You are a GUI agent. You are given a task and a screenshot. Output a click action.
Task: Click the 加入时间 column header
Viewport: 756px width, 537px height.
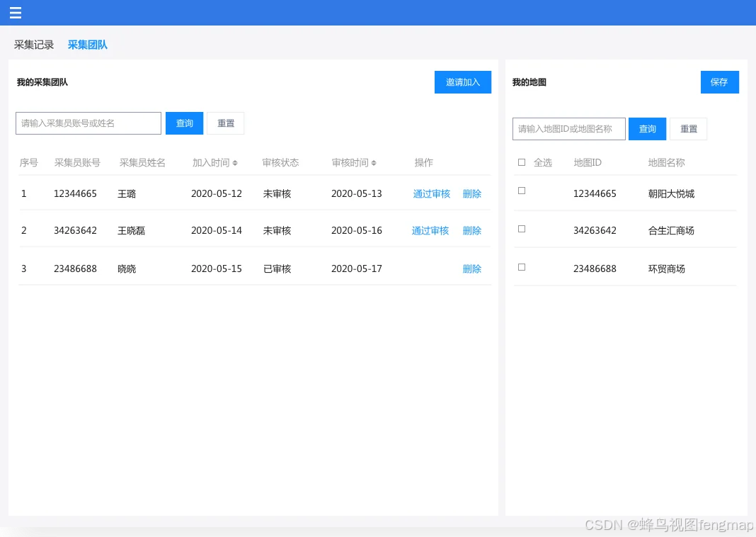(x=211, y=163)
